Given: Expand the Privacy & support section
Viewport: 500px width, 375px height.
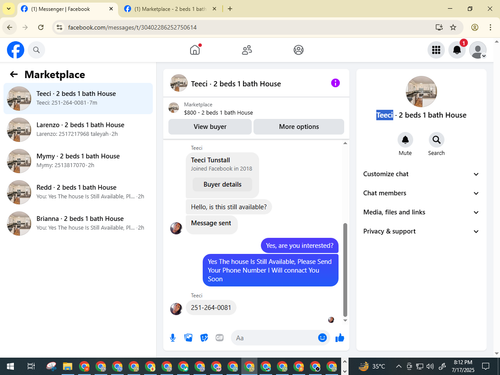Looking at the screenshot, I should (421, 231).
